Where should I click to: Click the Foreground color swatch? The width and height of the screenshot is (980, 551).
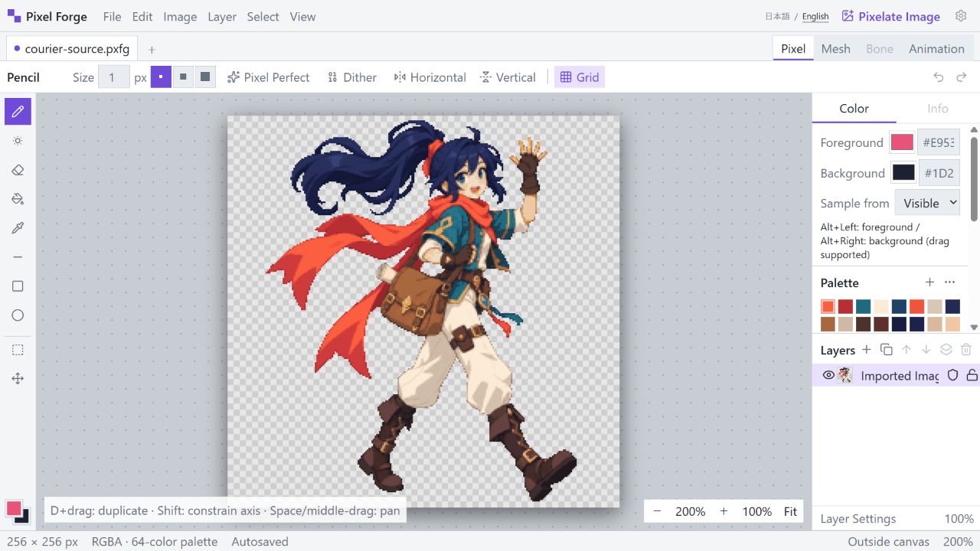[902, 142]
